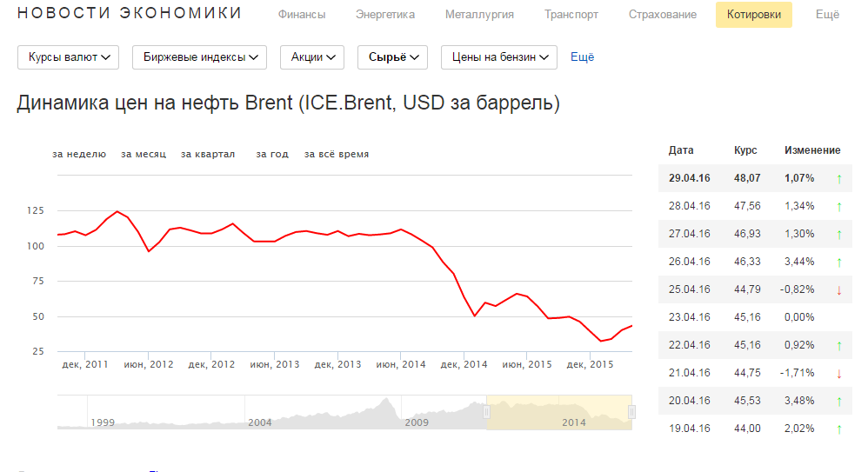
Task: Open the "Металлургия" section tab
Action: [479, 15]
